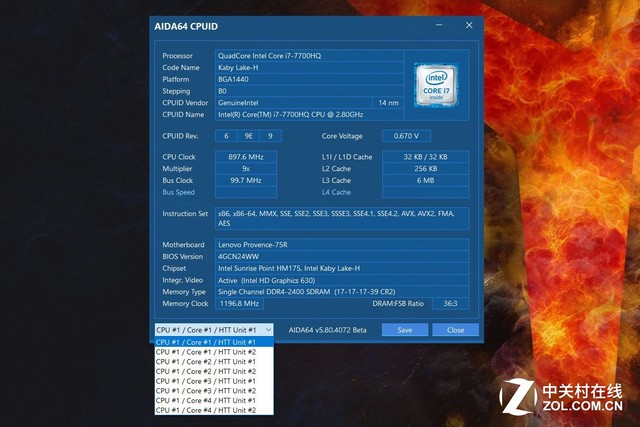Image resolution: width=640 pixels, height=427 pixels.
Task: Click the Integr. Video value Intel HD Graphics 630
Action: click(x=342, y=280)
